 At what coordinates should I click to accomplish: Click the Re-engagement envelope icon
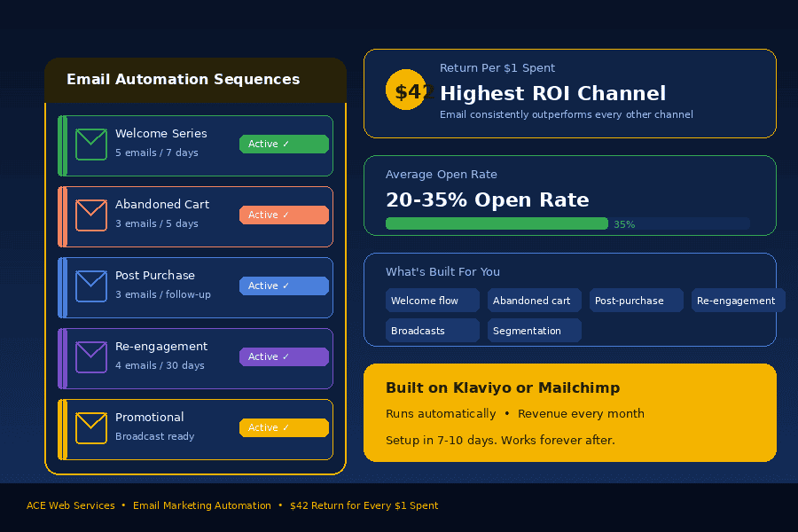coord(91,357)
